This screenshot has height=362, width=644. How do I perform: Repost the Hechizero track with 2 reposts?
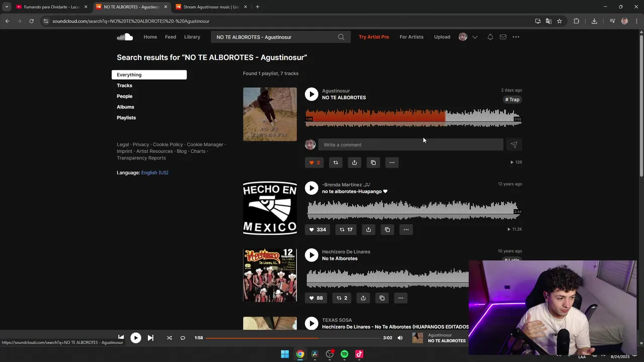pyautogui.click(x=342, y=298)
